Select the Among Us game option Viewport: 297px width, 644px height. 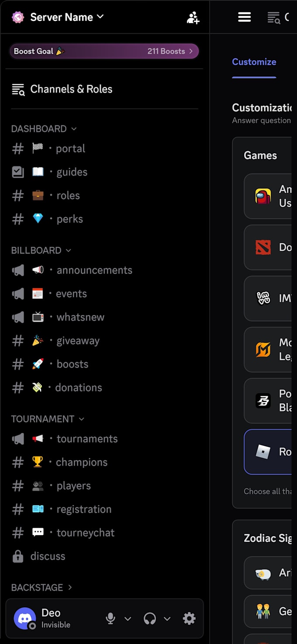click(x=268, y=196)
